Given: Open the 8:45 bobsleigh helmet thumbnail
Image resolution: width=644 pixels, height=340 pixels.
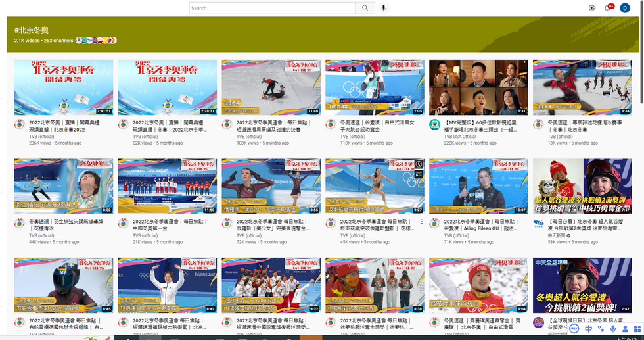Looking at the screenshot, I should click(64, 285).
